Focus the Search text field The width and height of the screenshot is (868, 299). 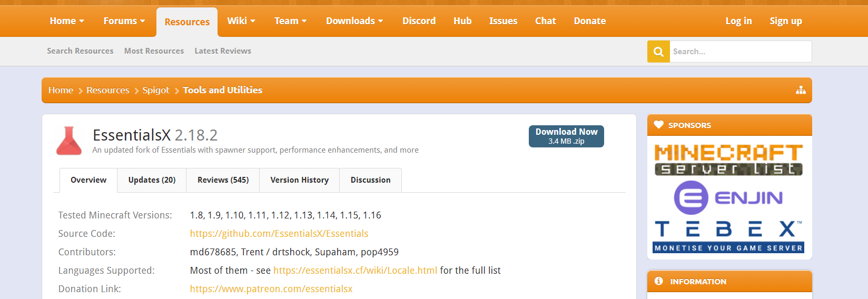[x=741, y=52]
